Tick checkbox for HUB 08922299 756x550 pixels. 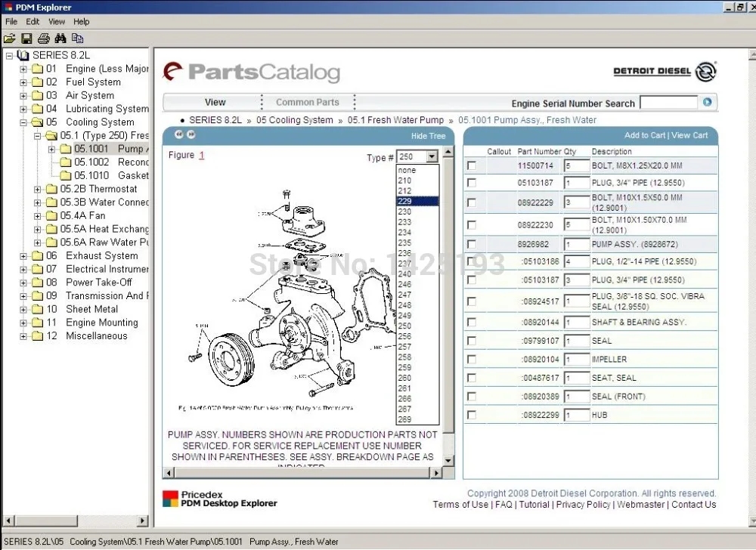click(x=472, y=416)
